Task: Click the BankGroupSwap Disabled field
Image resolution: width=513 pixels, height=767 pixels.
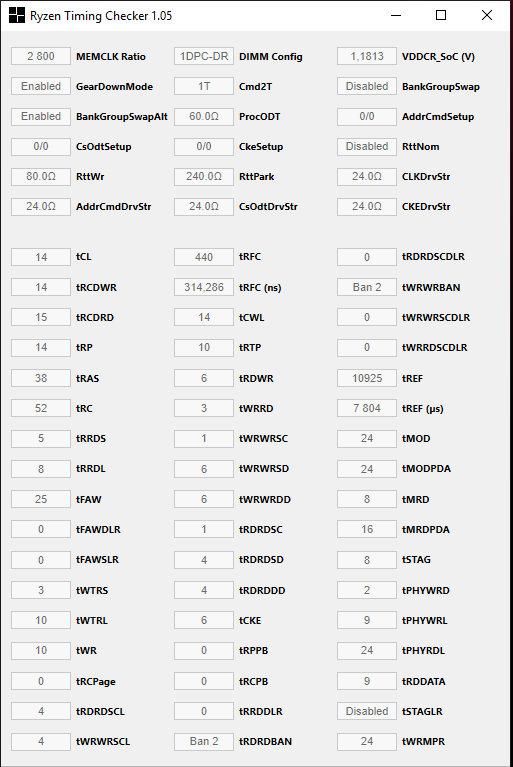Action: 367,86
